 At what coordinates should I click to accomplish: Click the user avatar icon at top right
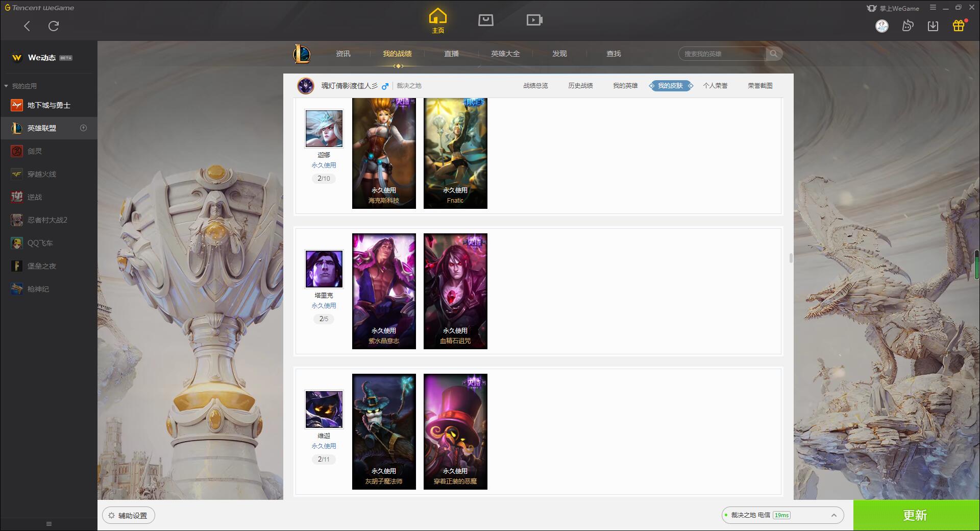tap(882, 26)
